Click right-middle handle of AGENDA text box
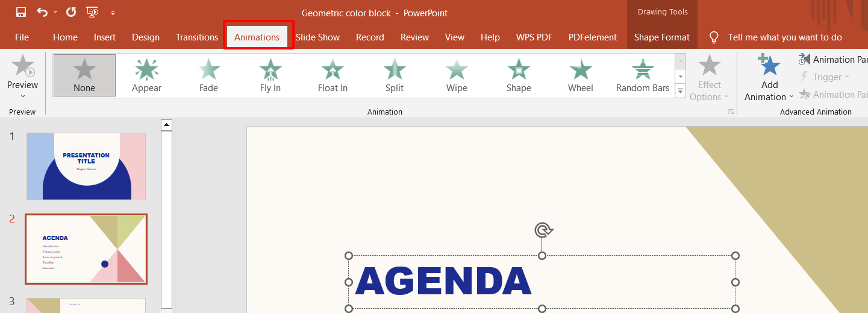 (x=735, y=282)
